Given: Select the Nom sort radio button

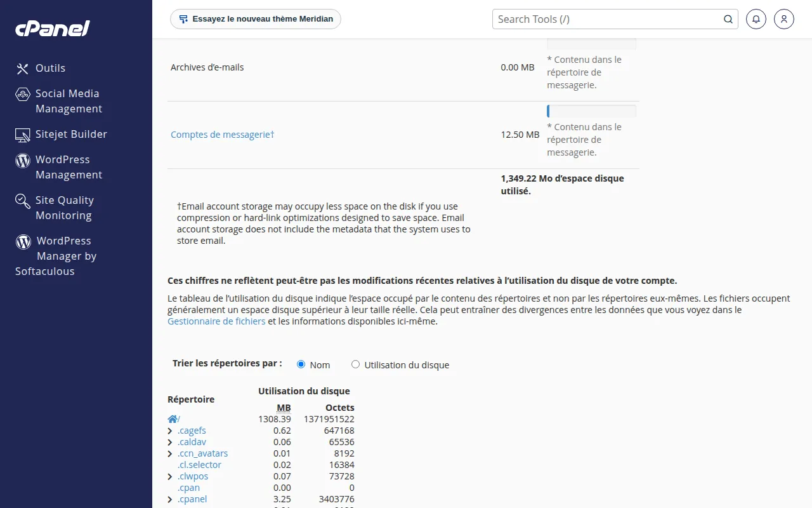Looking at the screenshot, I should (301, 364).
